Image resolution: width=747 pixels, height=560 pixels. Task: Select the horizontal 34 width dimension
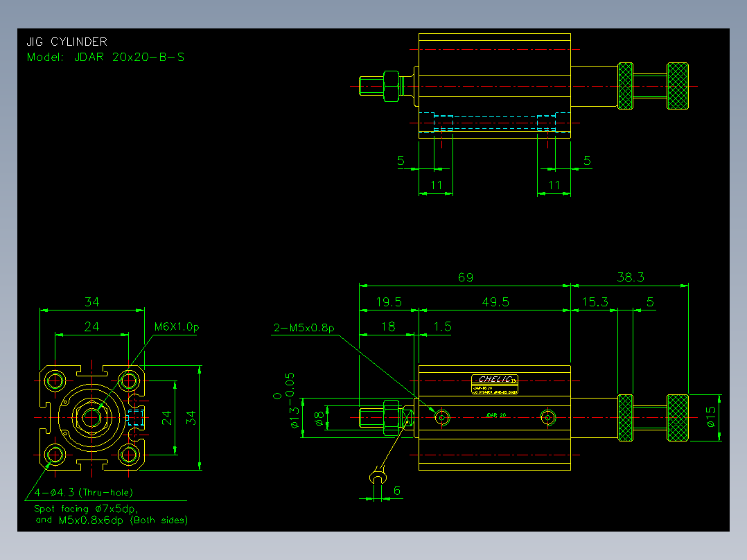(x=92, y=302)
